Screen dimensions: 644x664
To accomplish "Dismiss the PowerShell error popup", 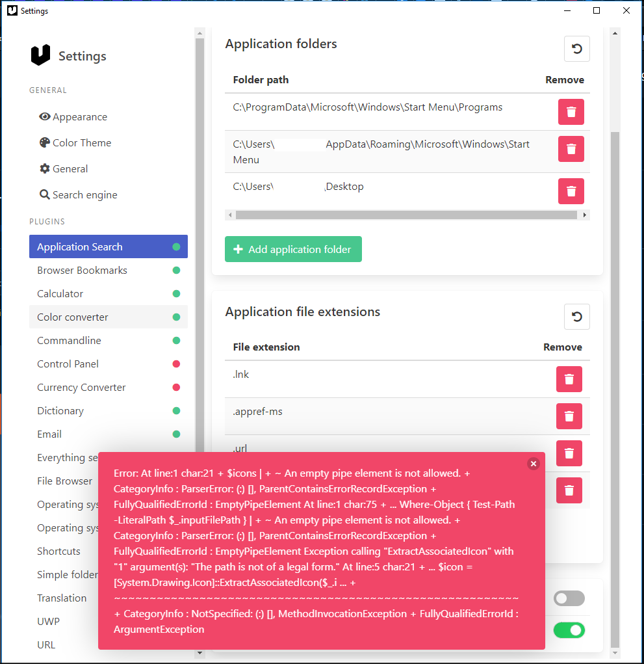I will click(534, 464).
